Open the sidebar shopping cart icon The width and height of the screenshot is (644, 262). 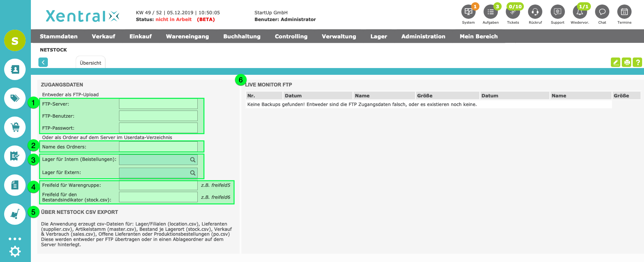point(15,127)
